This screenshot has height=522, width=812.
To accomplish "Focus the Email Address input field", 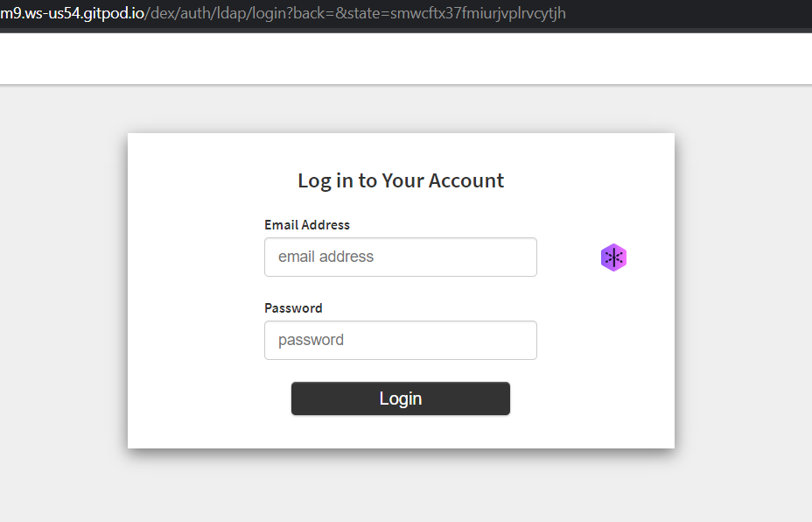I will pyautogui.click(x=400, y=257).
